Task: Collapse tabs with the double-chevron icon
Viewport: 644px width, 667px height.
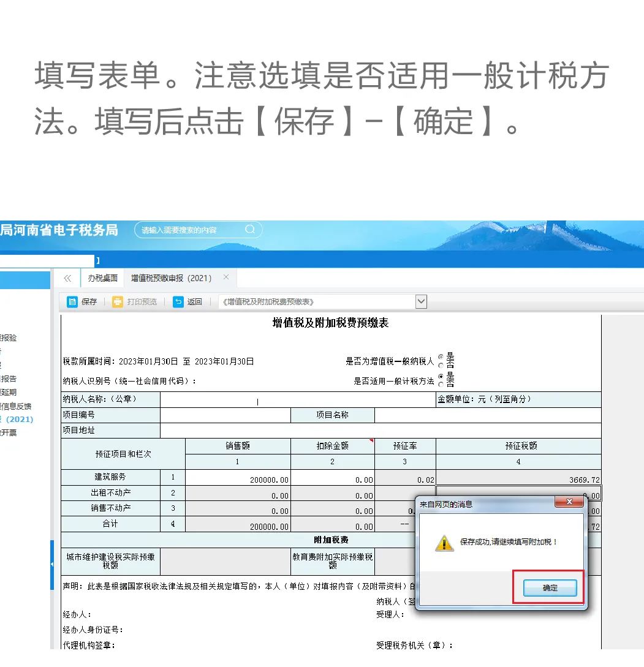Action: pyautogui.click(x=67, y=278)
